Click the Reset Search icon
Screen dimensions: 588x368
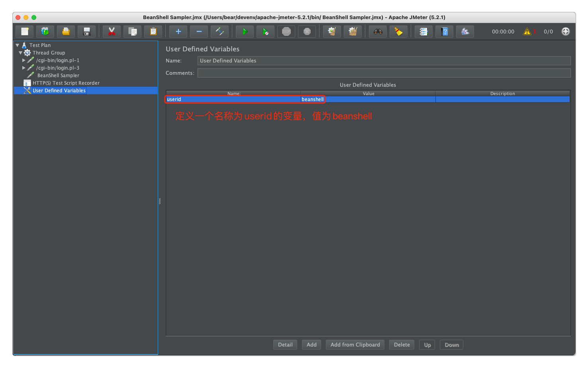[399, 31]
